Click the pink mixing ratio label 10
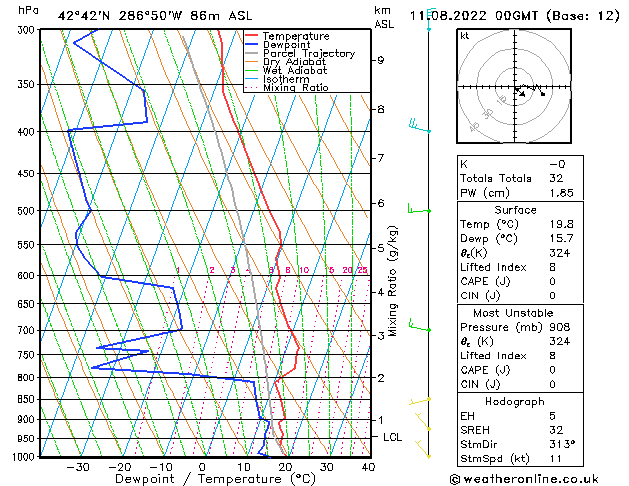The height and width of the screenshot is (486, 629). (x=304, y=270)
